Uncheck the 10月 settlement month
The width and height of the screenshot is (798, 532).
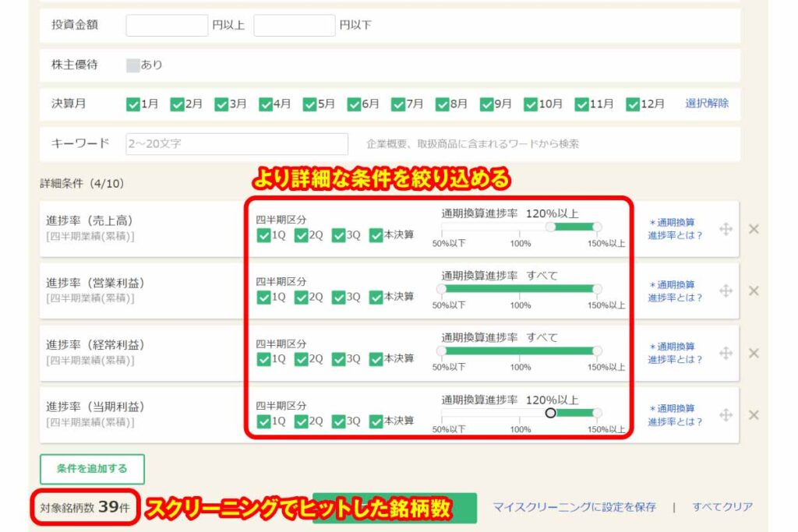(531, 104)
